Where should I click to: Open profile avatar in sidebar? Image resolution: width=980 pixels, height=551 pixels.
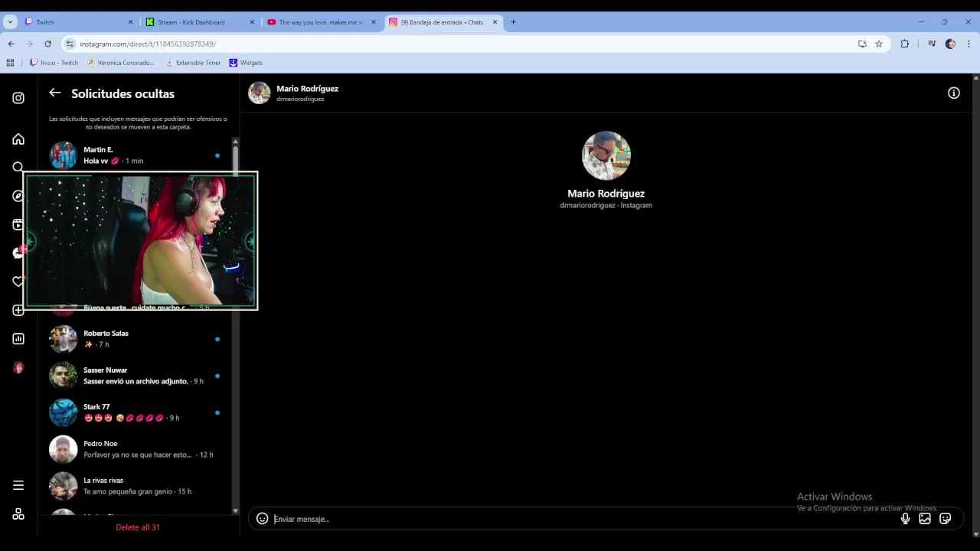[x=18, y=368]
